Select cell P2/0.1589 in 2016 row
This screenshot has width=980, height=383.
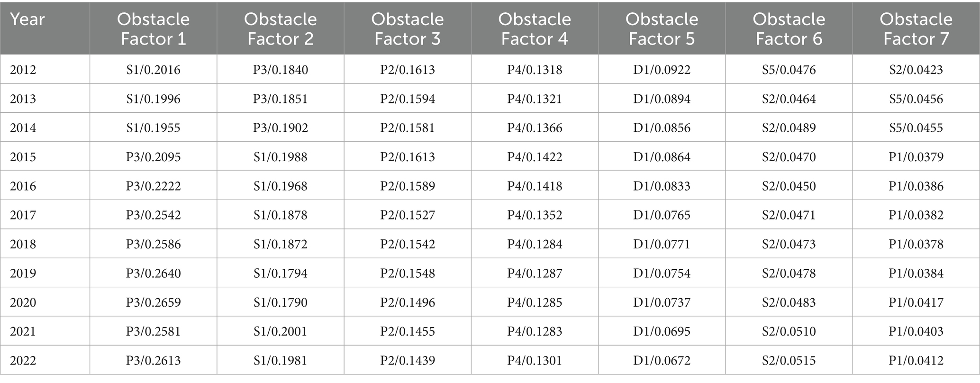point(408,186)
